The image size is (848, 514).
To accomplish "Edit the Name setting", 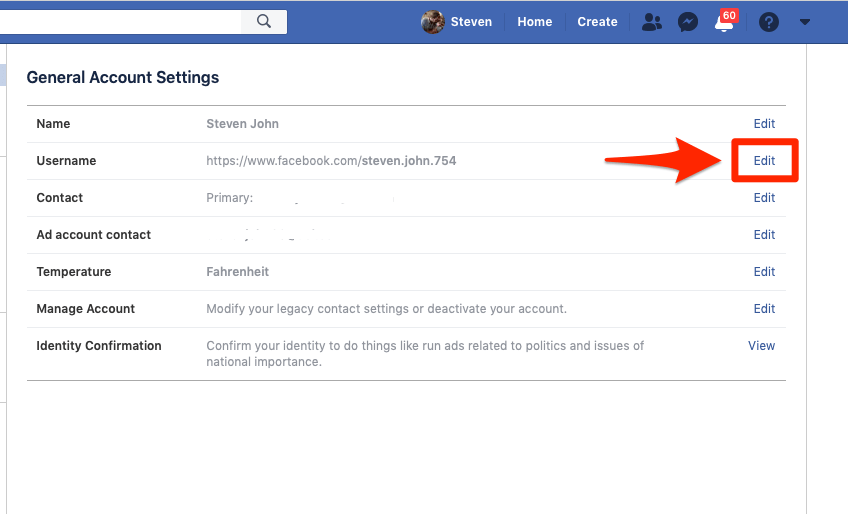I will click(x=764, y=124).
